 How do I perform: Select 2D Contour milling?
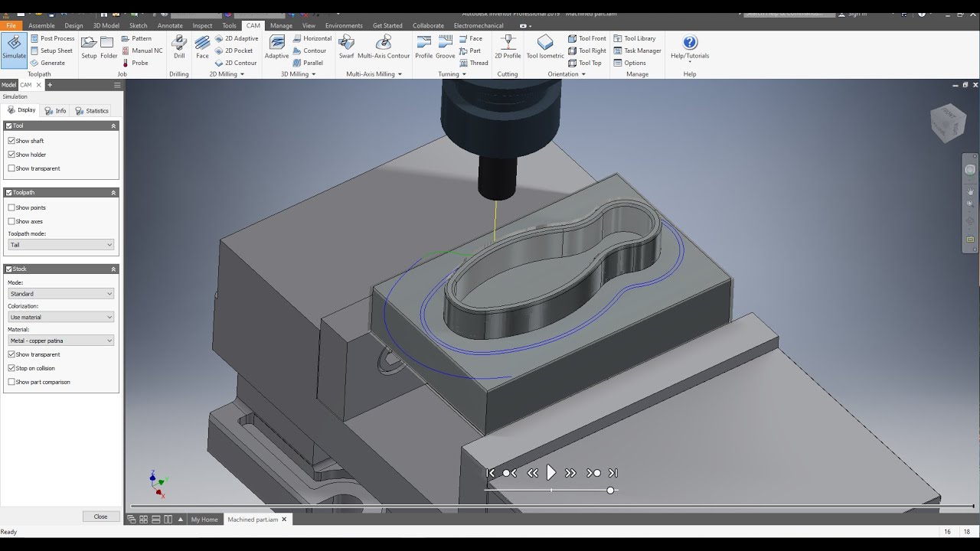(236, 63)
